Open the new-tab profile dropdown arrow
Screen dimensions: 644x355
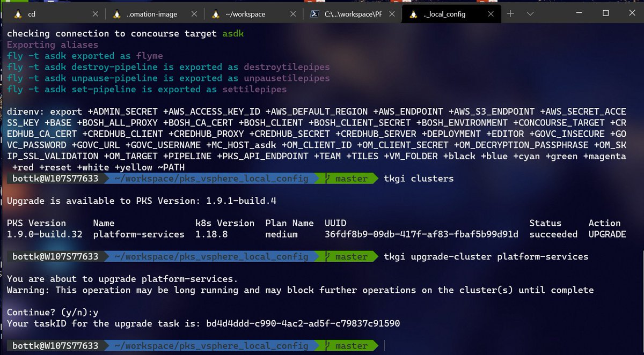[x=530, y=14]
